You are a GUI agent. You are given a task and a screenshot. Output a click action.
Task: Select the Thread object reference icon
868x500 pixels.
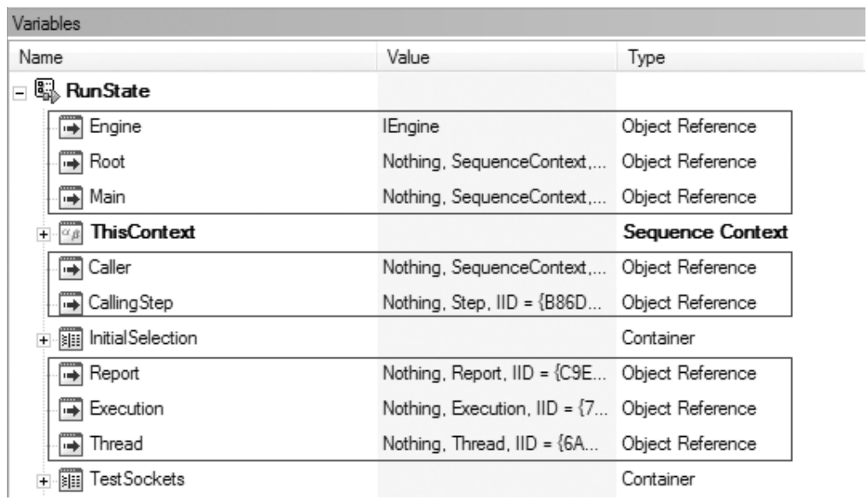tap(71, 444)
